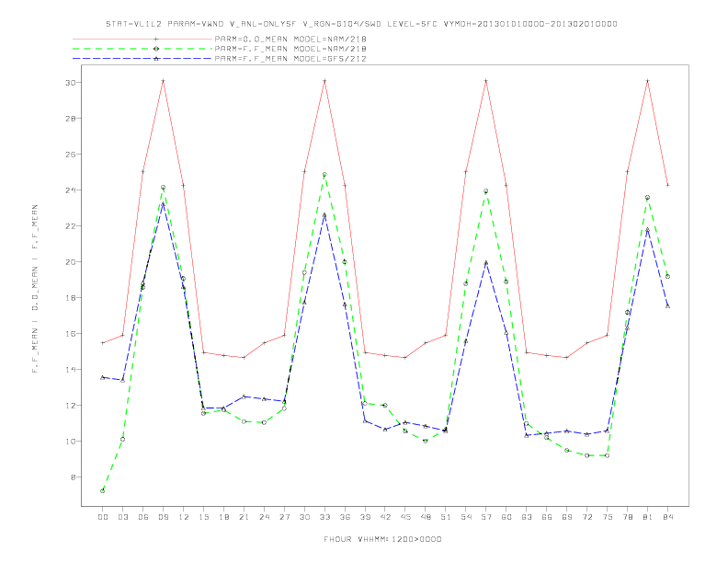
Task: Click the chart title starting STAT=VL1L2 PARAM=VWND
Action: pyautogui.click(x=361, y=24)
